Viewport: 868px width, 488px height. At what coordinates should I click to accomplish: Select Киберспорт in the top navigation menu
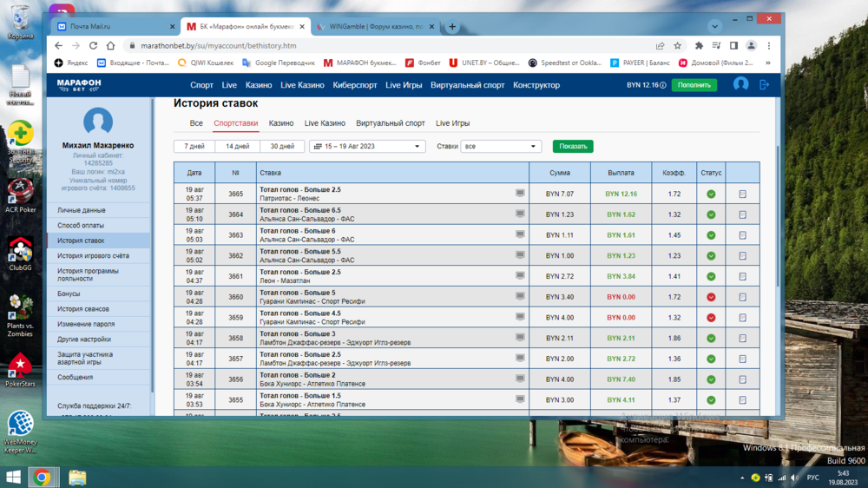355,85
